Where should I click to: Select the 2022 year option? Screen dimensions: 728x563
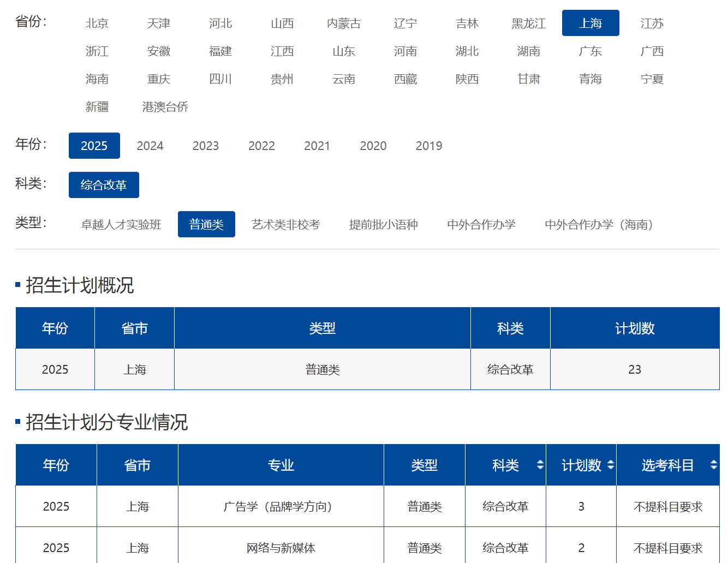(261, 146)
